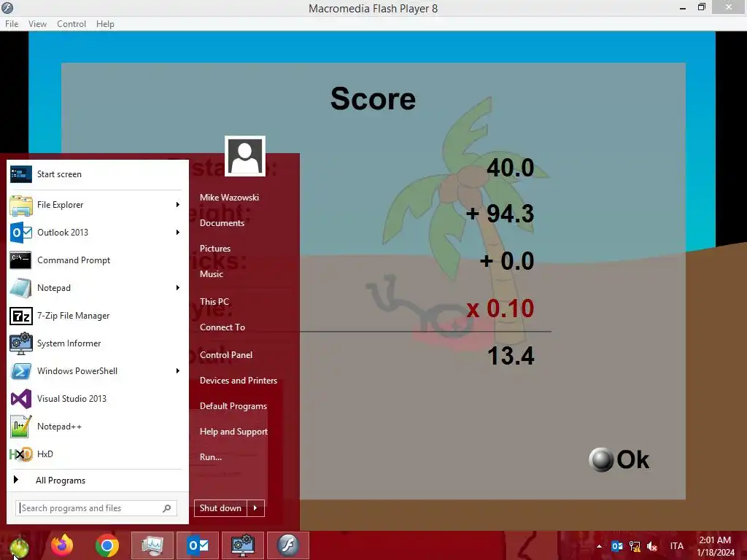This screenshot has height=560, width=747.
Task: Open Firefox from the taskbar
Action: 63,545
